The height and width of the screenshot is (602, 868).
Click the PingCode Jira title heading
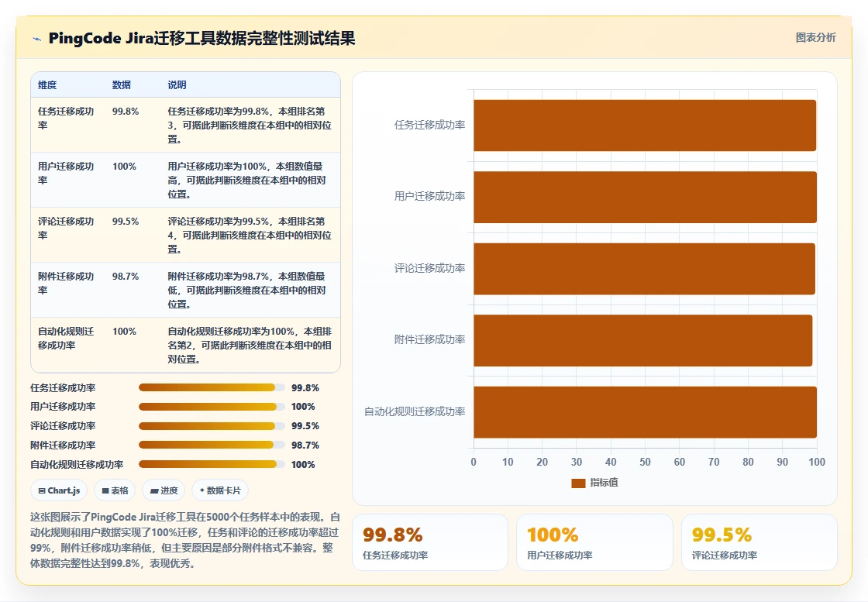click(x=201, y=38)
